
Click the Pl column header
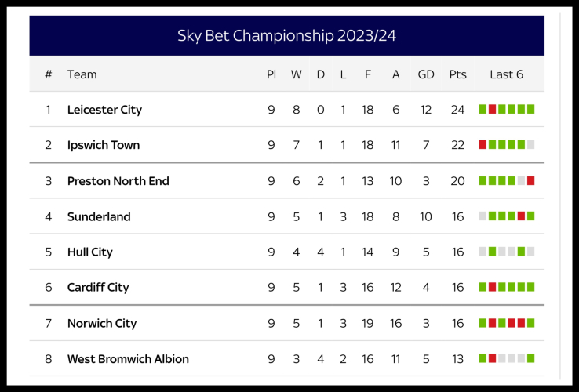point(271,74)
